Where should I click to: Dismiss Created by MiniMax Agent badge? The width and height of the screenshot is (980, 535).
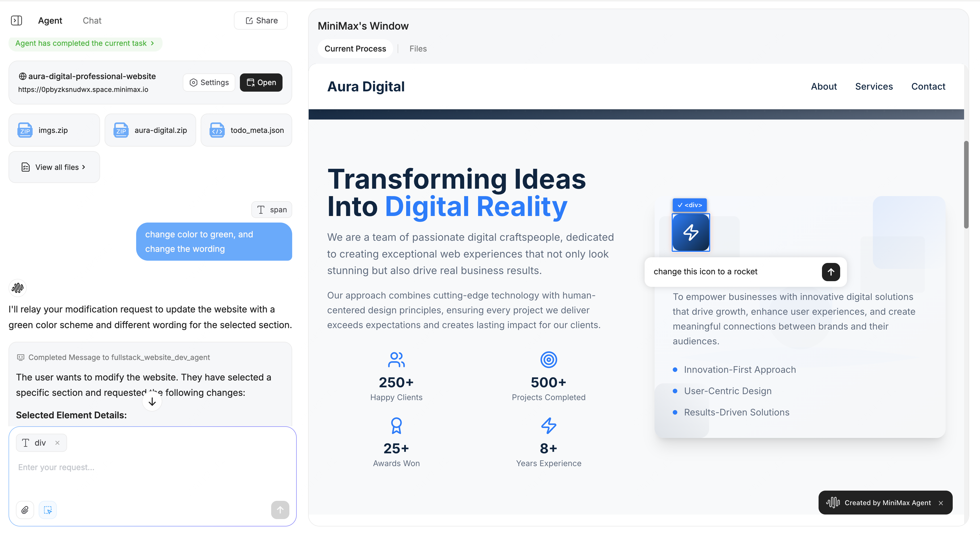point(940,503)
